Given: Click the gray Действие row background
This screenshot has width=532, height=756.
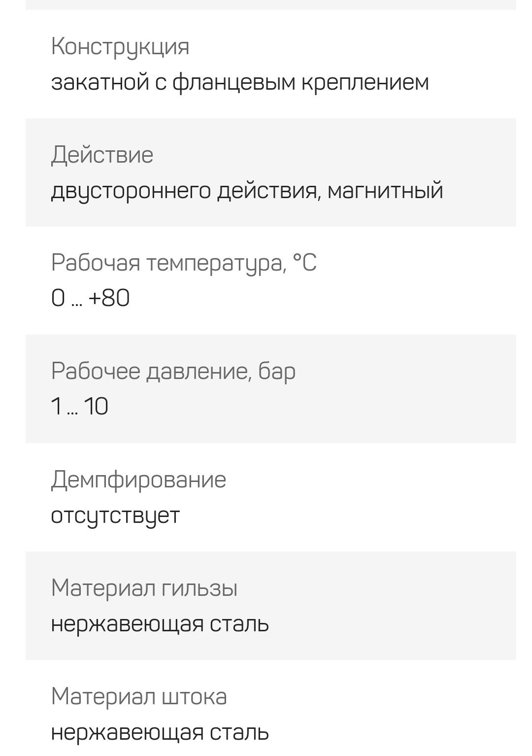Looking at the screenshot, I should pyautogui.click(x=271, y=172).
